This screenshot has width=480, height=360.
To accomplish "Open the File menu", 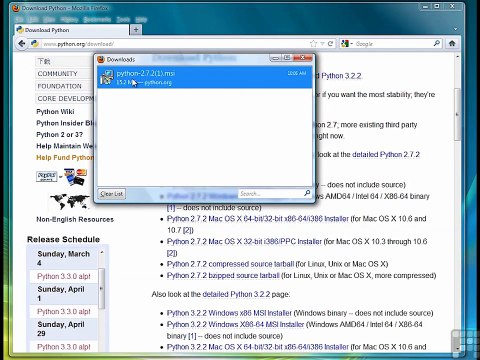I will click(x=20, y=20).
